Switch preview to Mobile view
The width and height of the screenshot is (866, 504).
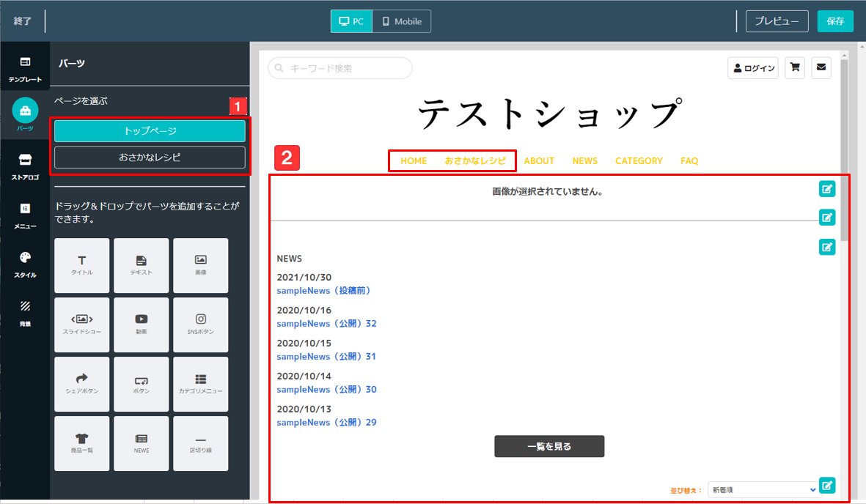click(x=402, y=21)
